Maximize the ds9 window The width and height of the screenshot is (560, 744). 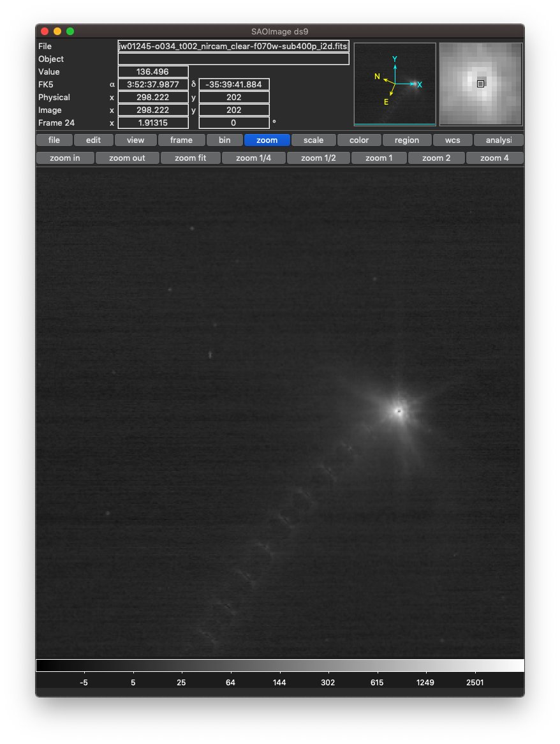pos(70,31)
